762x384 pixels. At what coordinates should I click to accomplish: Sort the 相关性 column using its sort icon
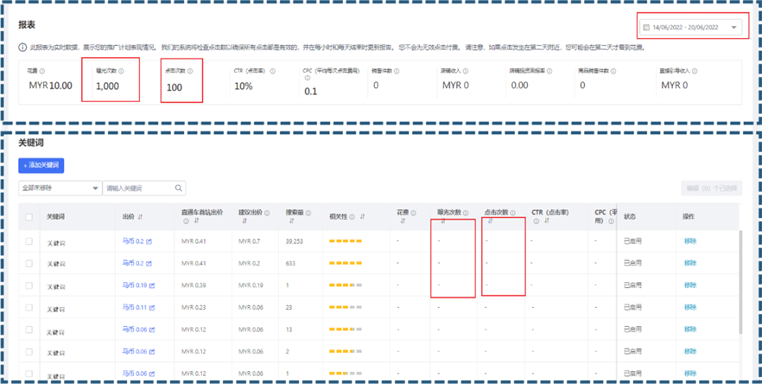click(363, 217)
